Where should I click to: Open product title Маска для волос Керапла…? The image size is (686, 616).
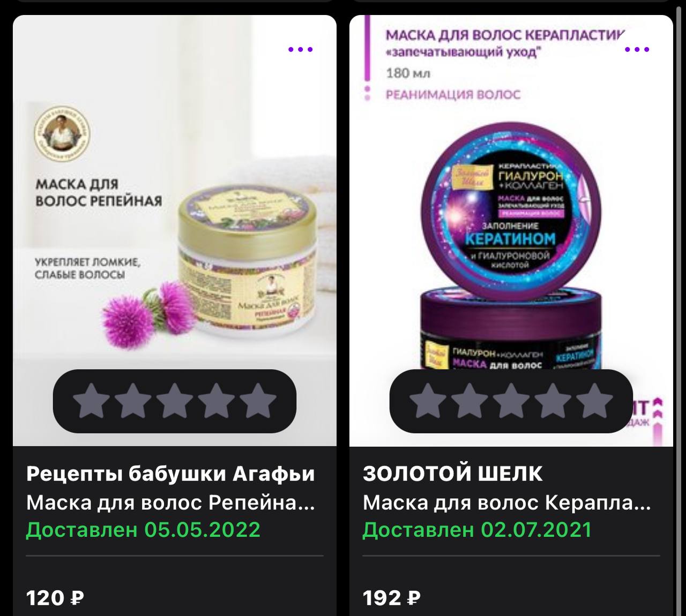coord(507,502)
